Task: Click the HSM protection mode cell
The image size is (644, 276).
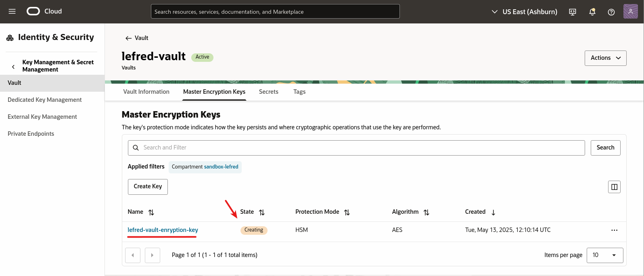Action: tap(301, 230)
